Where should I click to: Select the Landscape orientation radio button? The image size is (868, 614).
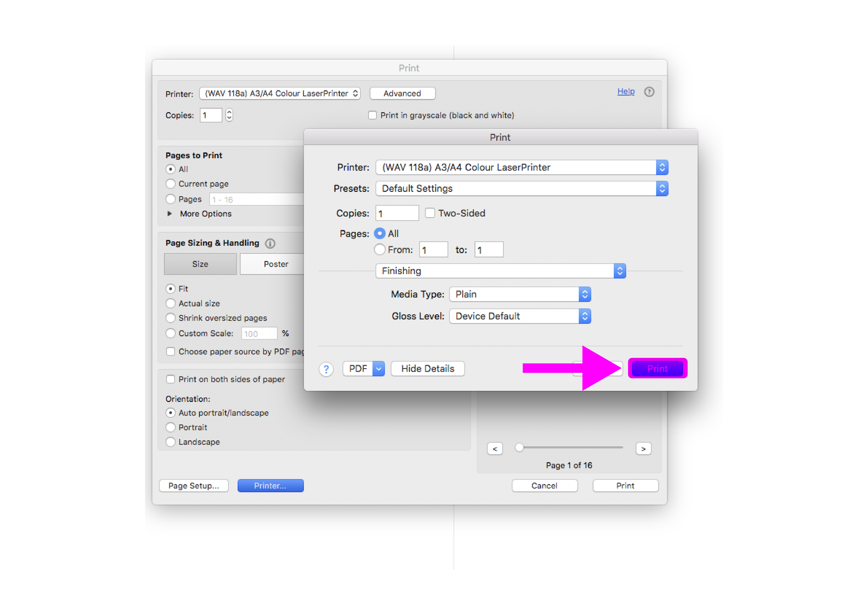(x=171, y=442)
